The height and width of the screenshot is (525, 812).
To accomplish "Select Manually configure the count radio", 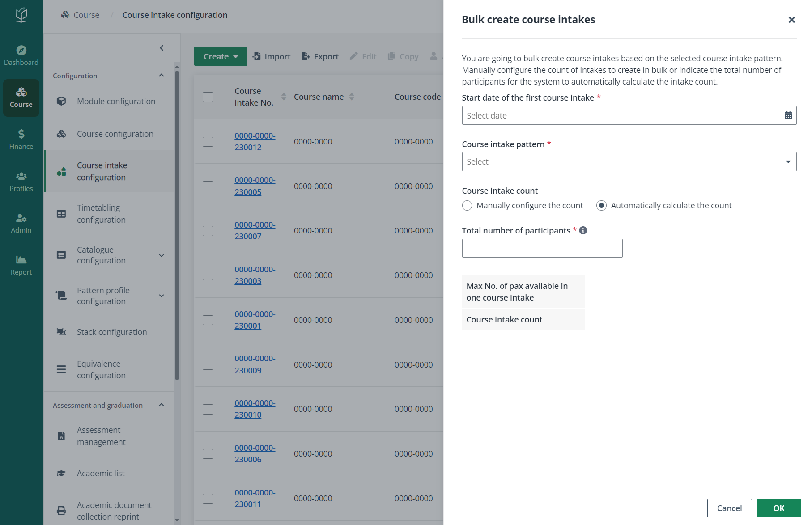I will [467, 205].
